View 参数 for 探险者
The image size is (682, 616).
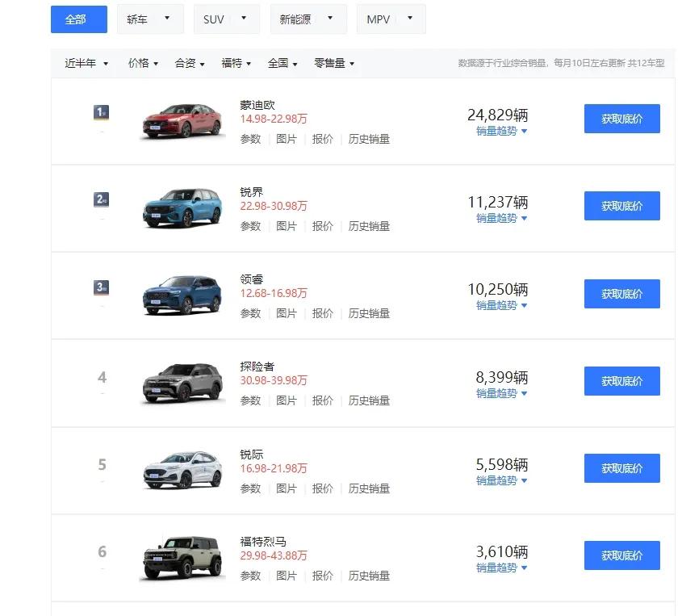(x=250, y=400)
